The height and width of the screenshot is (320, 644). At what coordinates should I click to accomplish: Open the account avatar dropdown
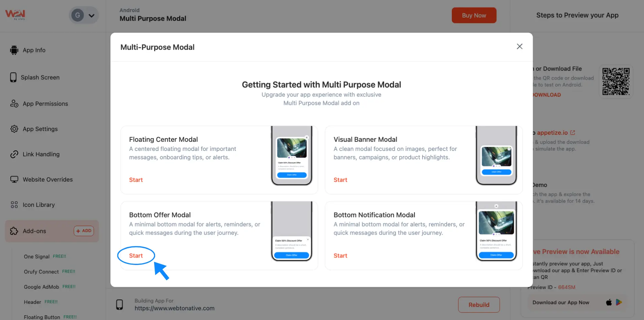point(84,16)
